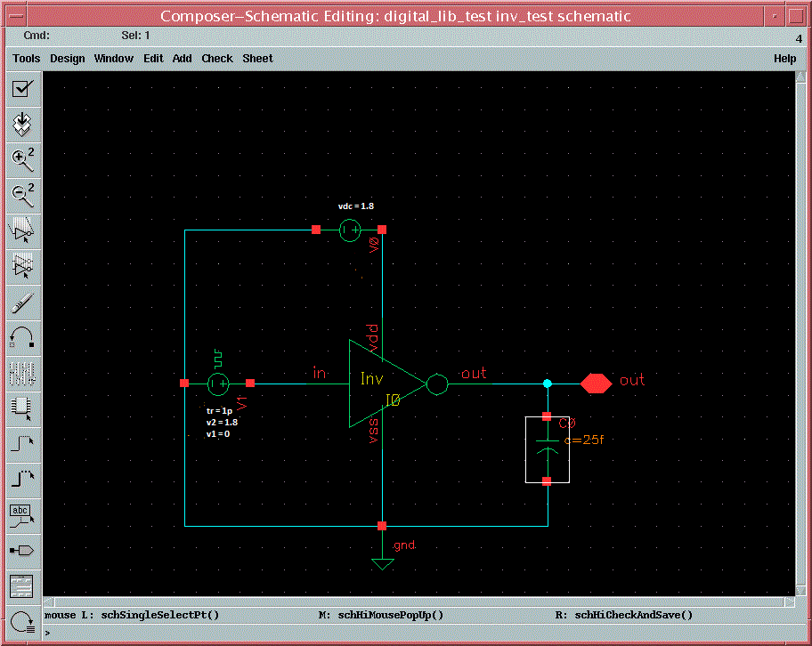Select the Copy tool
The width and height of the screenshot is (812, 646).
coord(23,266)
